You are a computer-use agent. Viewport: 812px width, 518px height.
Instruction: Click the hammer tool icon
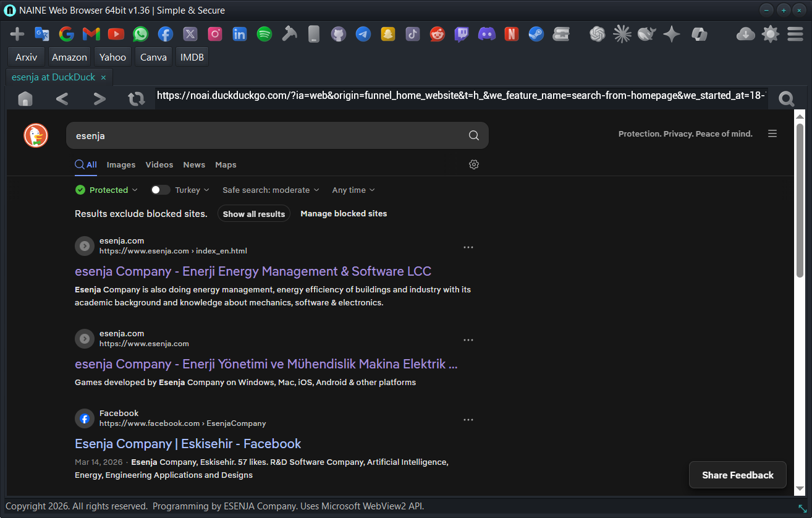point(289,34)
